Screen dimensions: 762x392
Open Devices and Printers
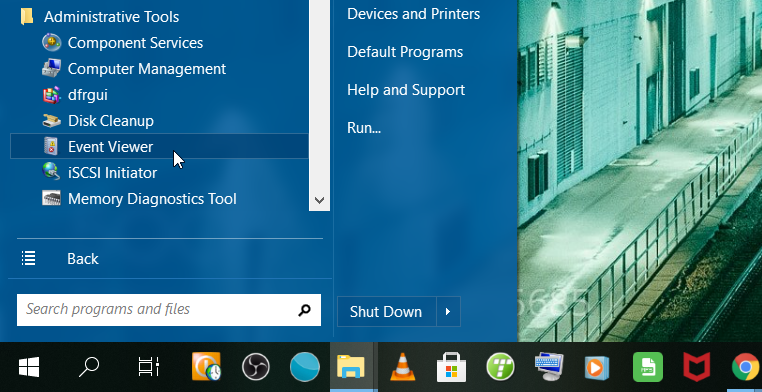tap(414, 14)
